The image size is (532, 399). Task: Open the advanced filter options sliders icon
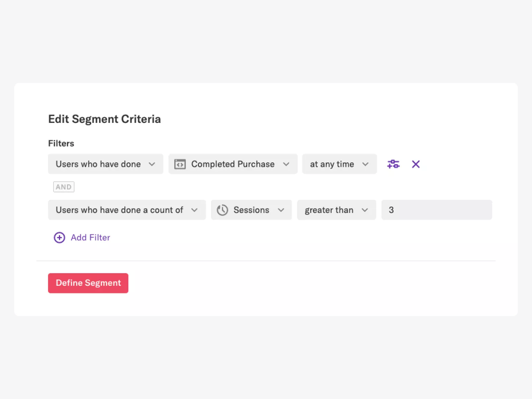tap(393, 164)
